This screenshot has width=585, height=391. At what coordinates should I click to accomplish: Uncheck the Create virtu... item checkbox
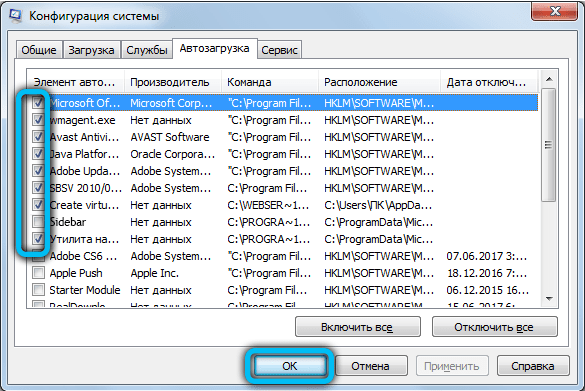coord(38,205)
